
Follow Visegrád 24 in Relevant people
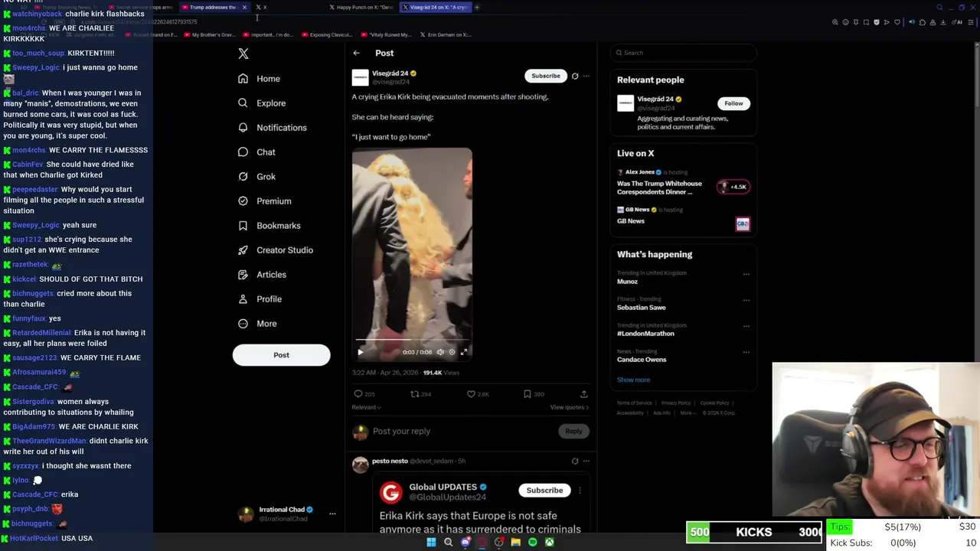coord(733,103)
